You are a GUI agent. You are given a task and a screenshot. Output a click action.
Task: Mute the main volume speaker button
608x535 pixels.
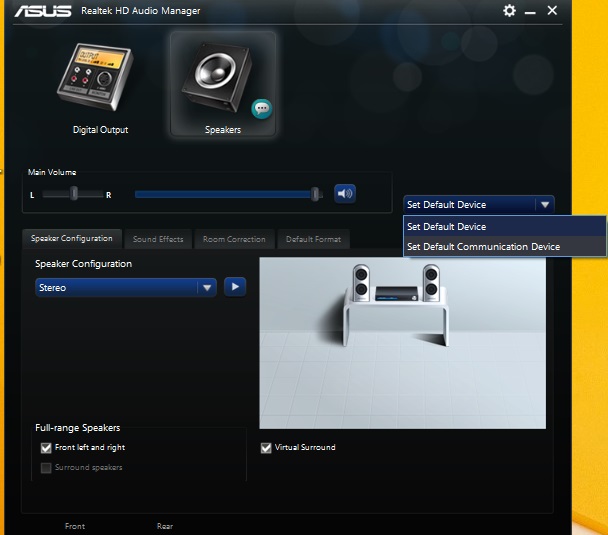(x=345, y=193)
